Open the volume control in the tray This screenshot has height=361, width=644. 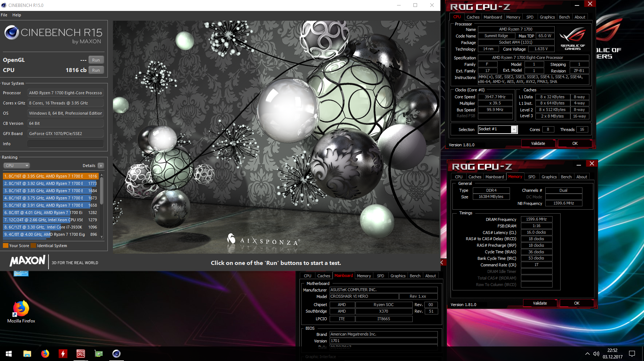click(596, 354)
